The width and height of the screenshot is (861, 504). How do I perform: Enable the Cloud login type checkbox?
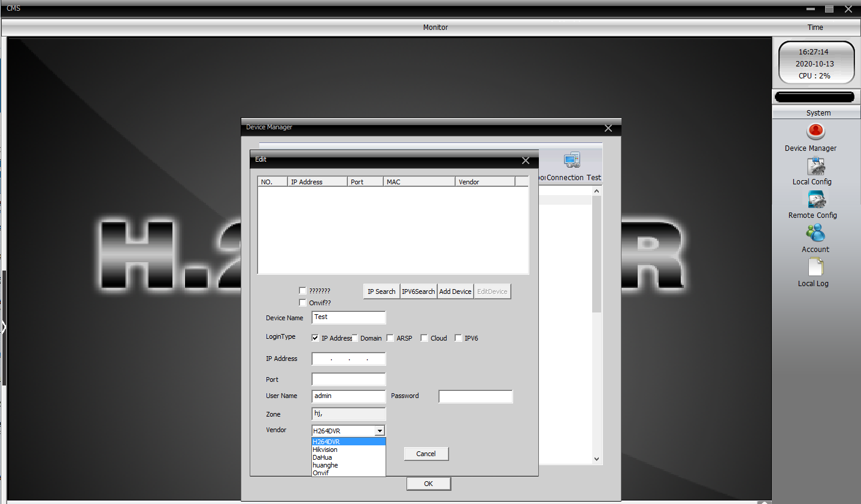424,338
